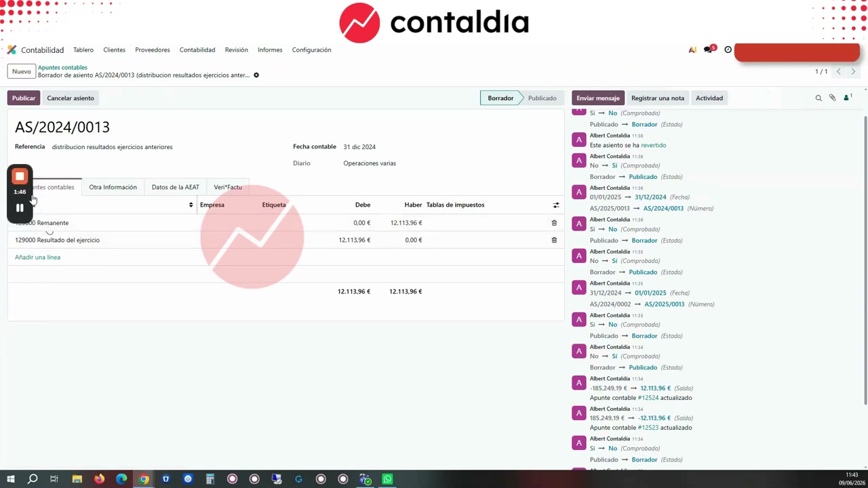The image size is (868, 488).
Task: Click Enviar mensaje in chatter
Action: pos(598,98)
